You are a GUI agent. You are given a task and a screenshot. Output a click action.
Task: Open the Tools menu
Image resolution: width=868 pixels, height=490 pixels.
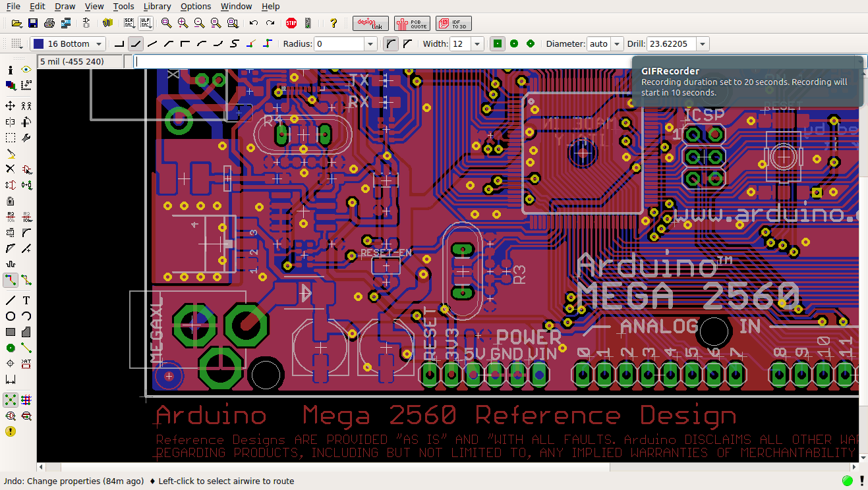[x=123, y=7]
